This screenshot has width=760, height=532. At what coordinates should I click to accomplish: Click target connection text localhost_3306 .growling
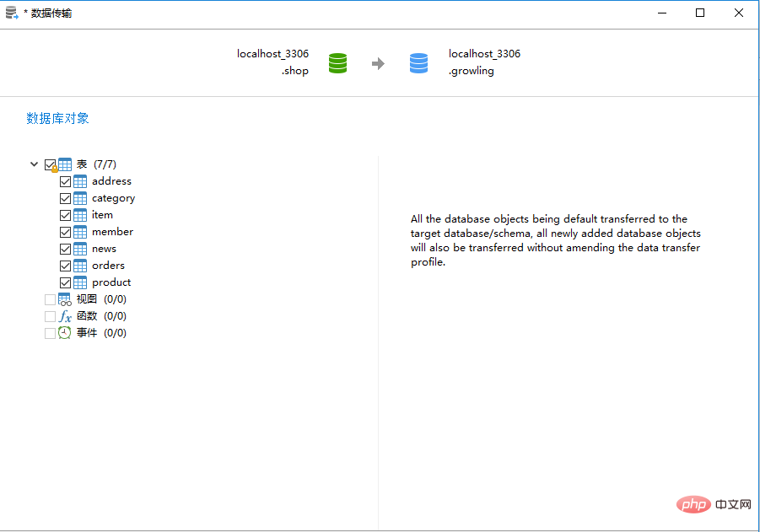click(x=484, y=62)
